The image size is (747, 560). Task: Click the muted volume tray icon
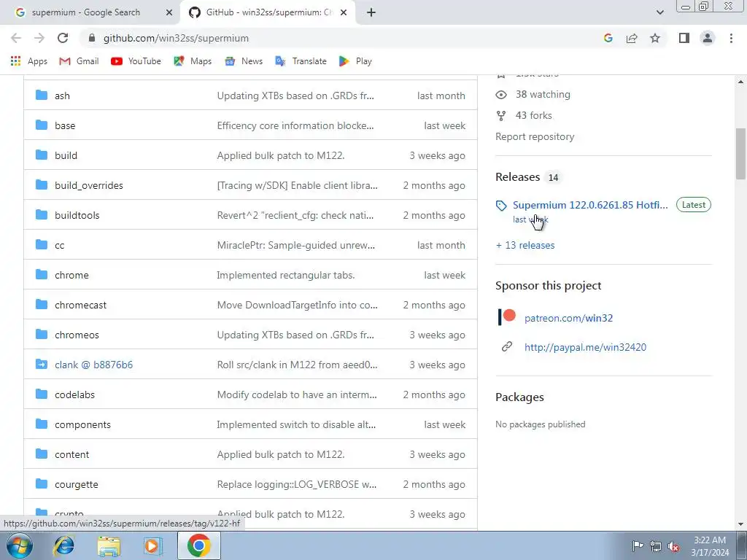673,546
